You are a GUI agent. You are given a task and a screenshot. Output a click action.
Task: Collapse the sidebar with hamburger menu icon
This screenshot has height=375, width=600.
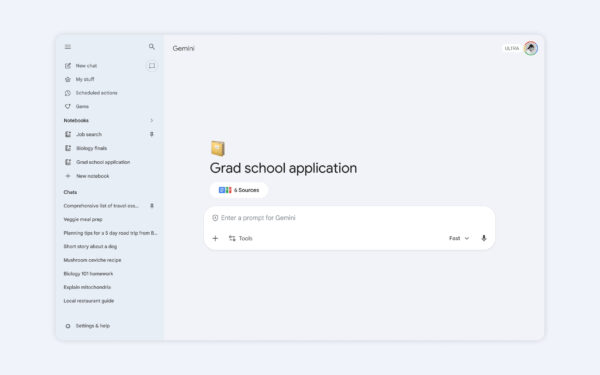pyautogui.click(x=68, y=47)
